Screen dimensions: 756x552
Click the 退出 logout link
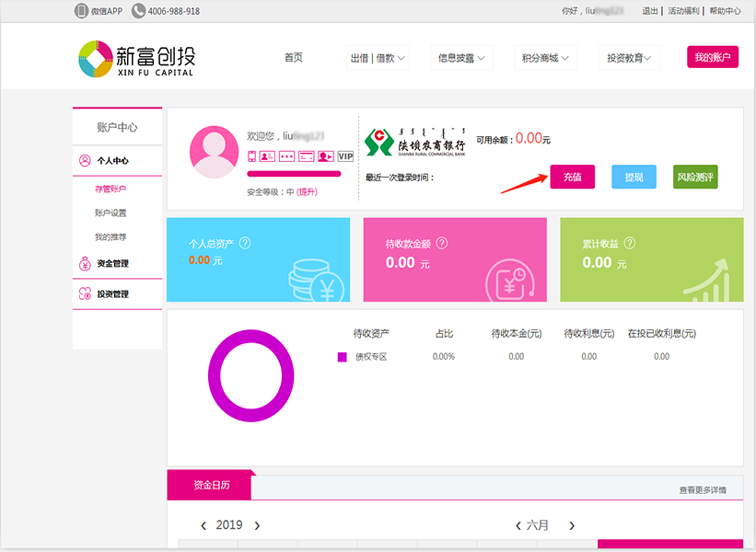(650, 11)
